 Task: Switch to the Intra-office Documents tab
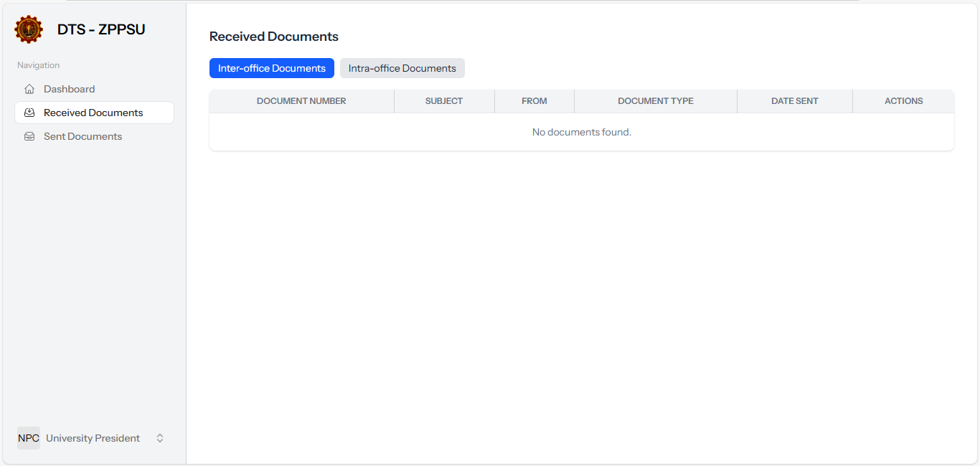click(x=402, y=67)
